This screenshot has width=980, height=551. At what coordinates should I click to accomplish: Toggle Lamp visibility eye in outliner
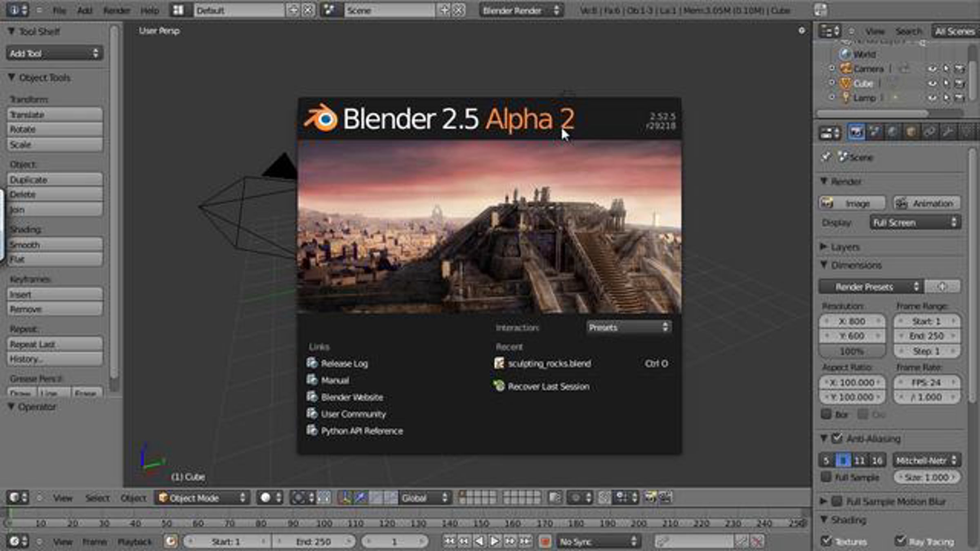[932, 98]
